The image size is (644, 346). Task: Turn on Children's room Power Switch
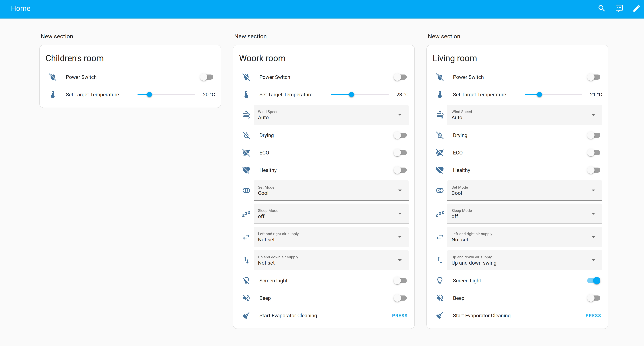pyautogui.click(x=207, y=77)
